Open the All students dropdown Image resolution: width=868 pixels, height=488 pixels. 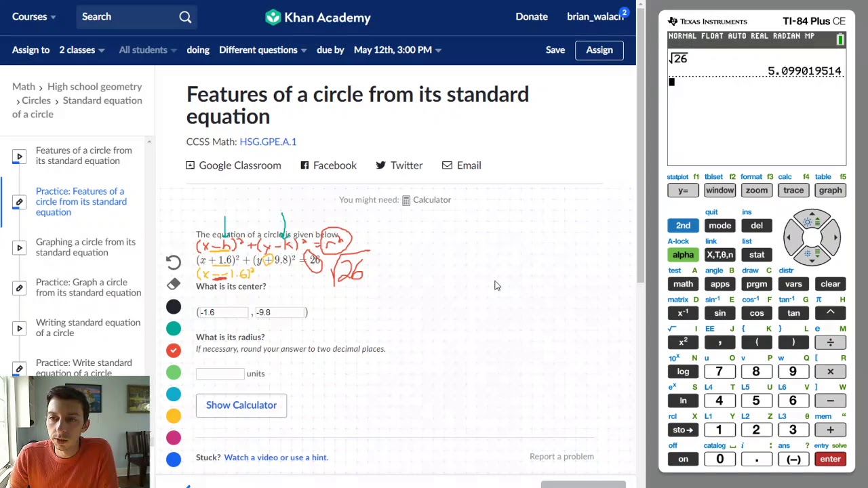click(x=148, y=50)
